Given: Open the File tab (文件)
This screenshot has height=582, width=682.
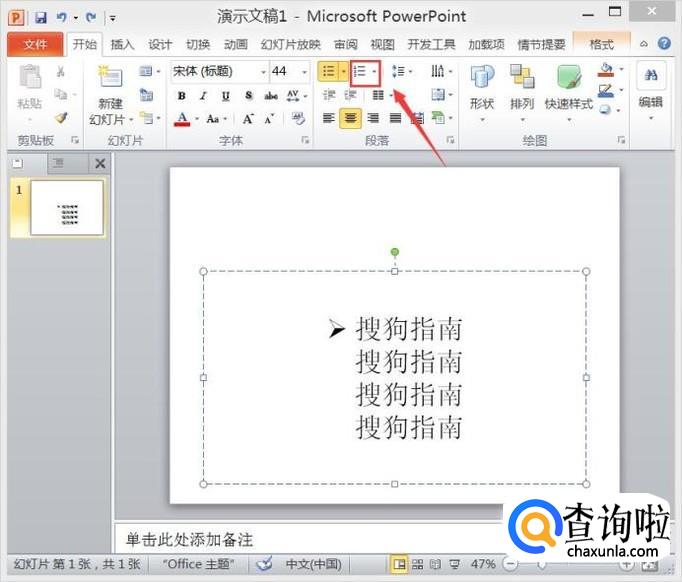Looking at the screenshot, I should pos(36,44).
